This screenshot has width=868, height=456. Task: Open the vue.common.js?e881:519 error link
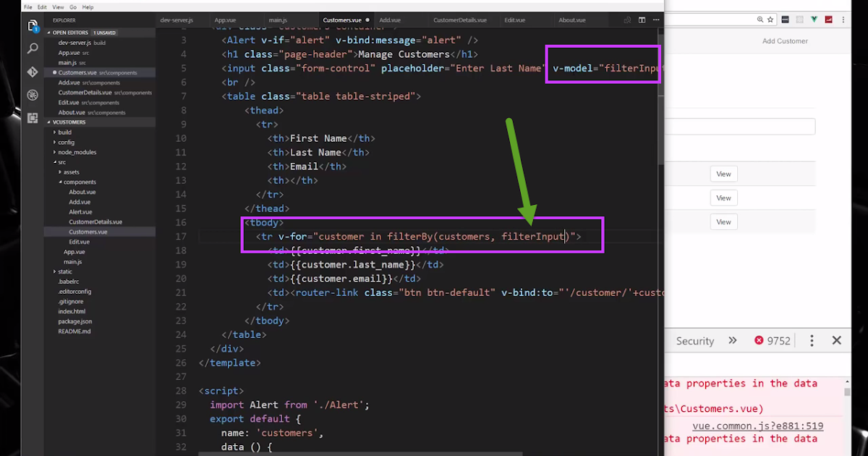757,426
